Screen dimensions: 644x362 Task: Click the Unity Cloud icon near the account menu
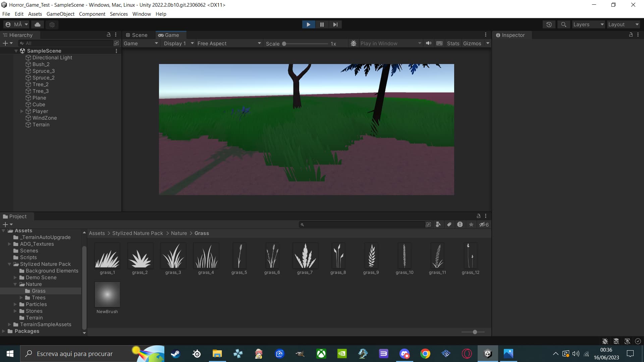pyautogui.click(x=37, y=24)
